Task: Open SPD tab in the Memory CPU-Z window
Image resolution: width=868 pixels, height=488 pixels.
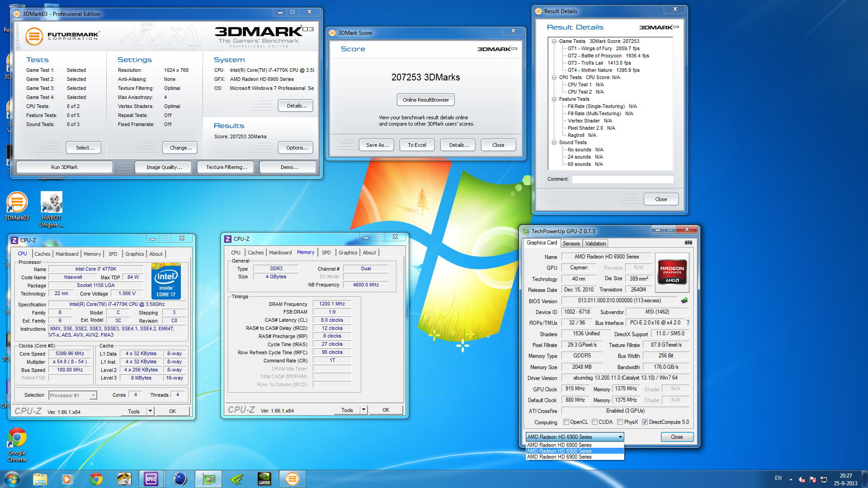Action: click(x=326, y=253)
